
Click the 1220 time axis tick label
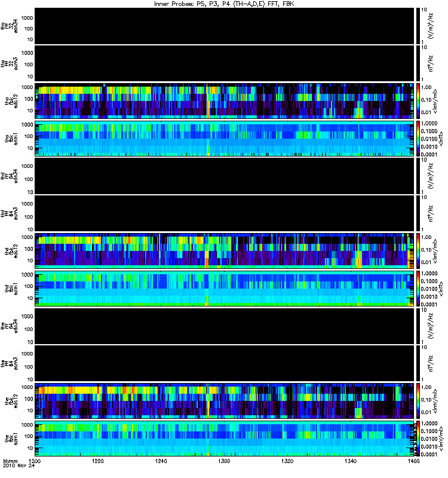(x=98, y=461)
